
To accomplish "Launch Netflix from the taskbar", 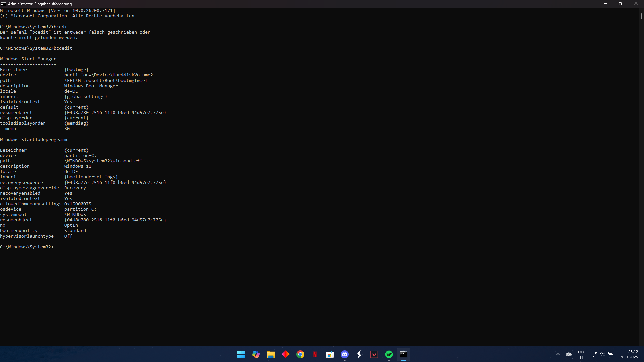I will (x=315, y=354).
